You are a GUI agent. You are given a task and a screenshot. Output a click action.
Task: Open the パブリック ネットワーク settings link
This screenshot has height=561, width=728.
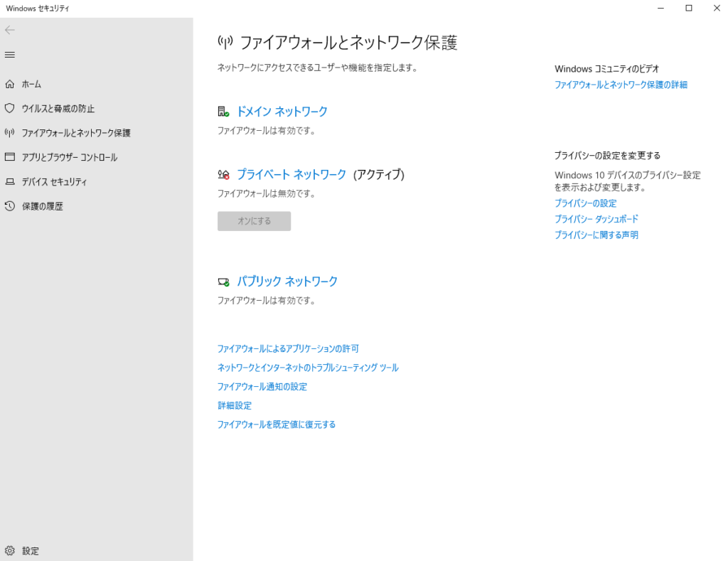click(x=287, y=282)
